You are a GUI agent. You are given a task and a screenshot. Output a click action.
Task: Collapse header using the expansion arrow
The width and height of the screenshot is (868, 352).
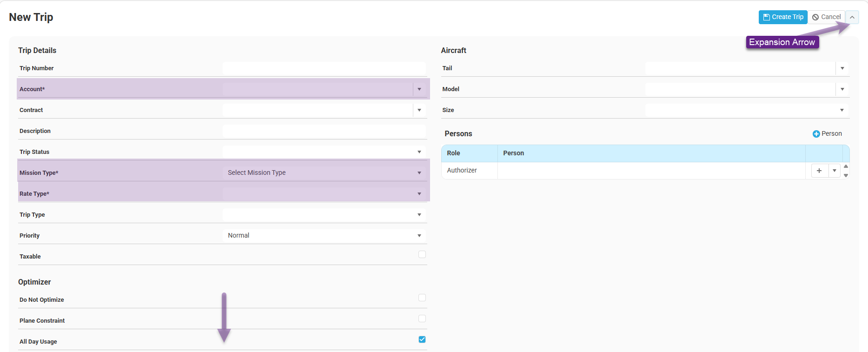[x=852, y=17]
